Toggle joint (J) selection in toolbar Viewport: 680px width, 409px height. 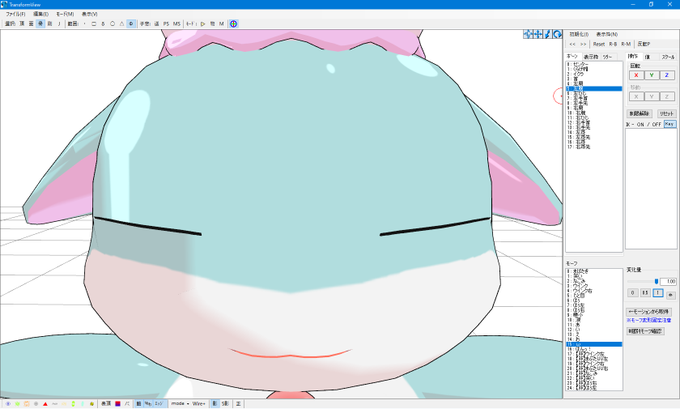(59, 24)
